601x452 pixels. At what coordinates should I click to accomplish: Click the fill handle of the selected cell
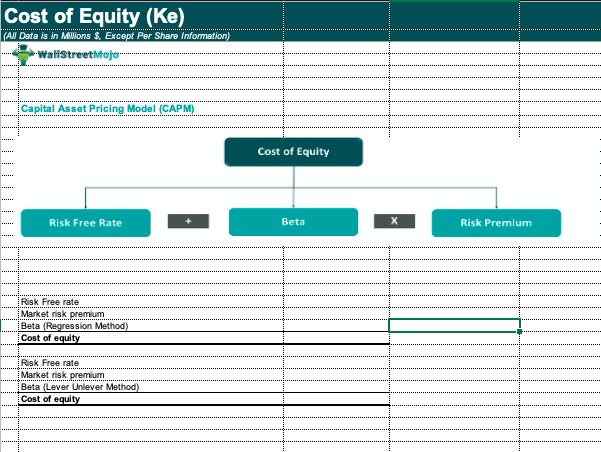tap(519, 332)
